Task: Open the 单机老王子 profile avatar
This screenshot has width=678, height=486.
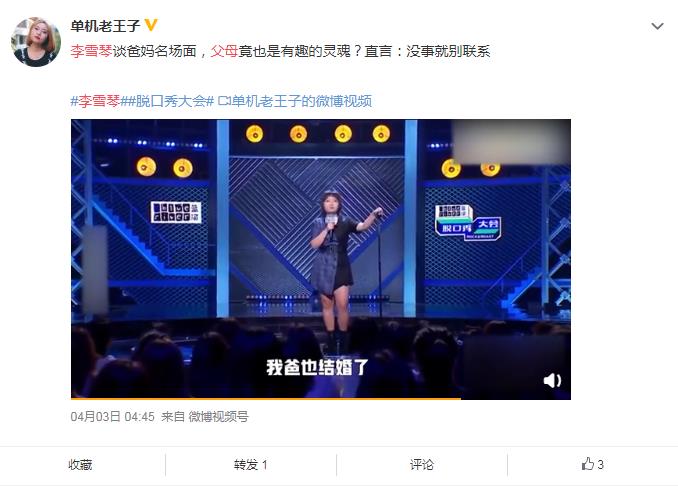Action: pos(36,42)
